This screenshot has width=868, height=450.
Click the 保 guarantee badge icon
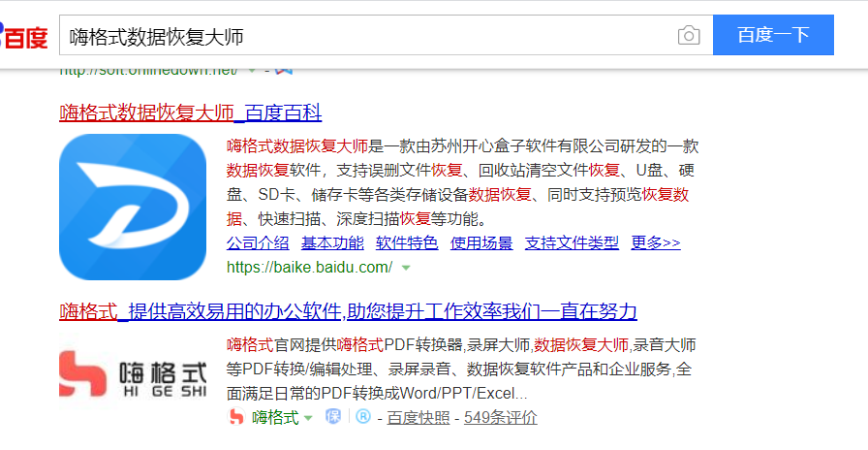click(332, 416)
